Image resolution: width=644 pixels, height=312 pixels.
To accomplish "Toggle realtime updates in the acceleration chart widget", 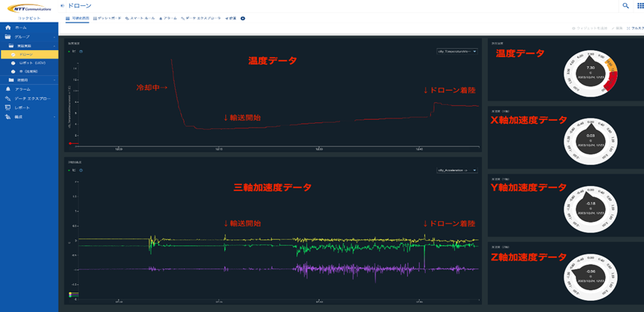I will [x=71, y=170].
